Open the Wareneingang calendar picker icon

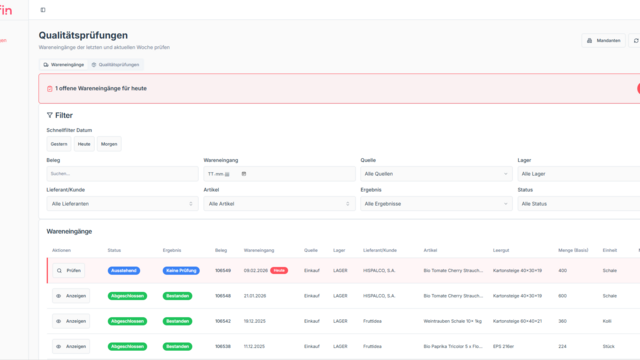(244, 174)
